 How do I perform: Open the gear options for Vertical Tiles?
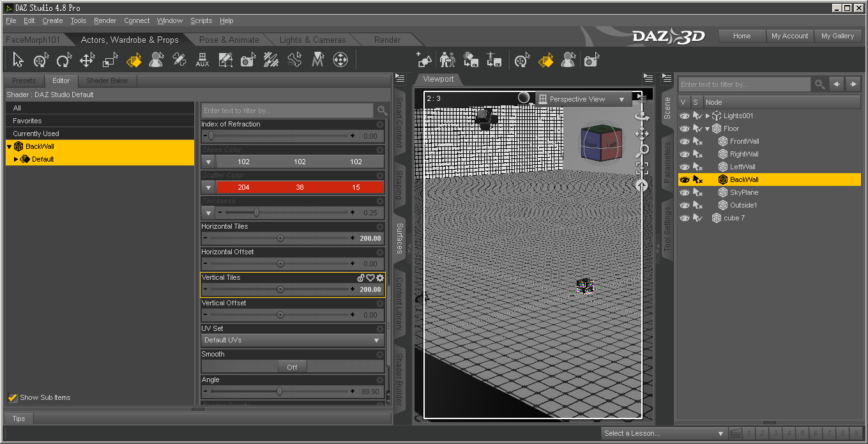(380, 278)
